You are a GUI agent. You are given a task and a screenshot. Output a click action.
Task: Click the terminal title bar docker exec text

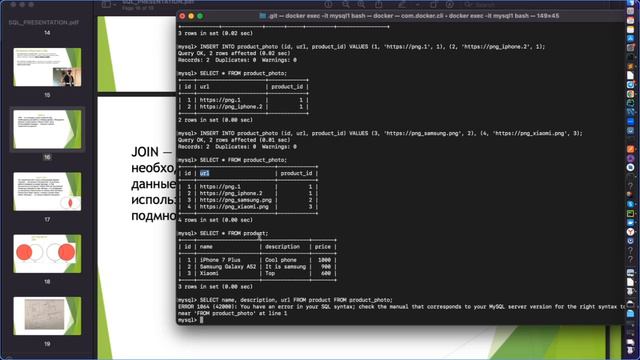[414, 16]
